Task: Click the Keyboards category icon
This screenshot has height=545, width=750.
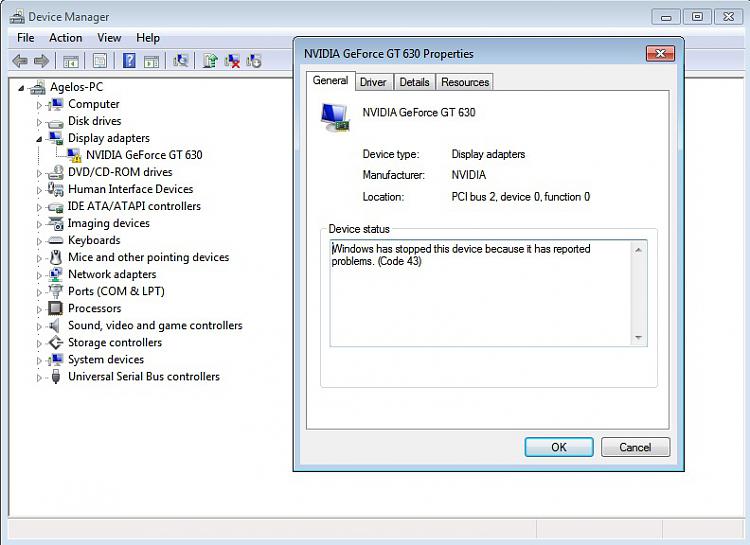Action: click(x=55, y=240)
